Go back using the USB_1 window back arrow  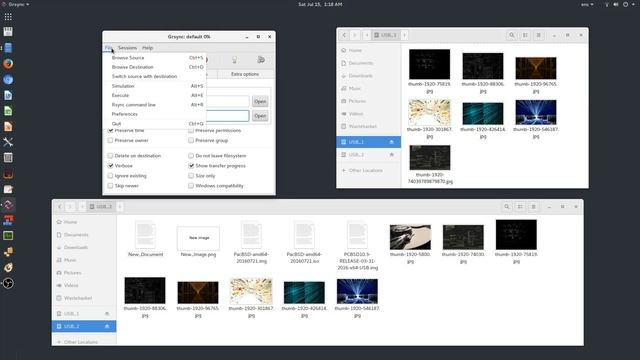click(x=344, y=35)
